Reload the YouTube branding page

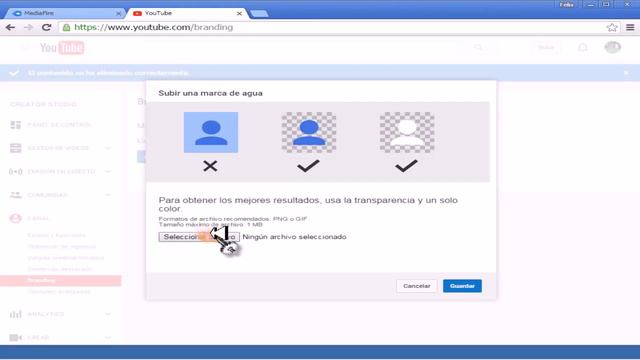(47, 27)
